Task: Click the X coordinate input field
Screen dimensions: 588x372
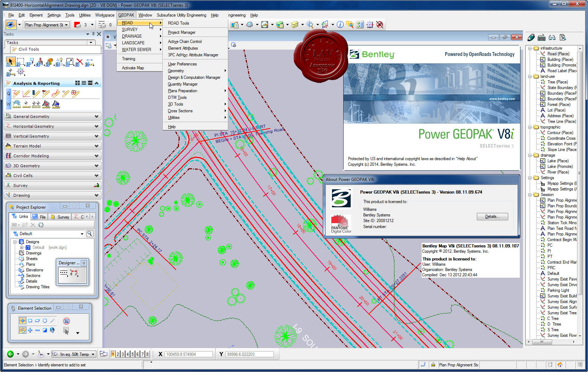Action: click(x=189, y=354)
